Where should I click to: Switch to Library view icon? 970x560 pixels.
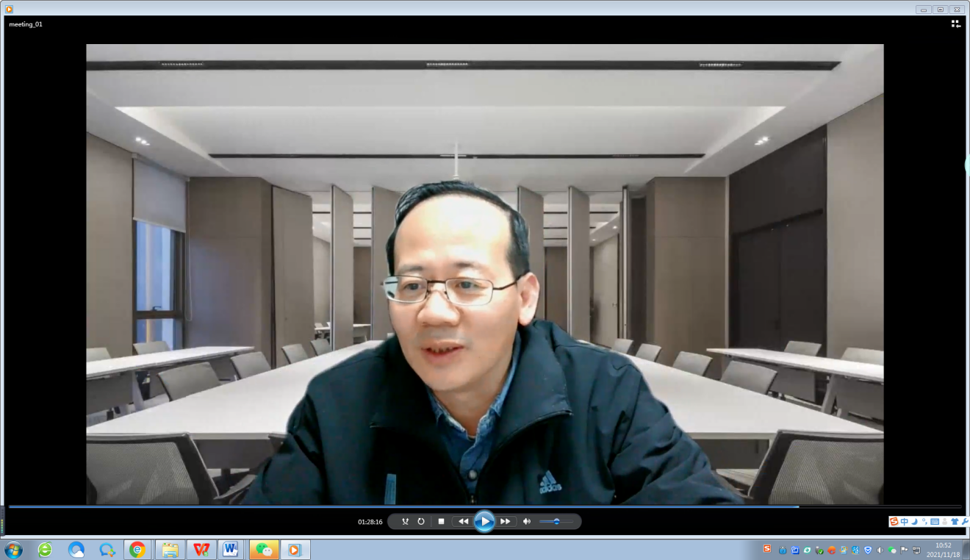pyautogui.click(x=955, y=24)
